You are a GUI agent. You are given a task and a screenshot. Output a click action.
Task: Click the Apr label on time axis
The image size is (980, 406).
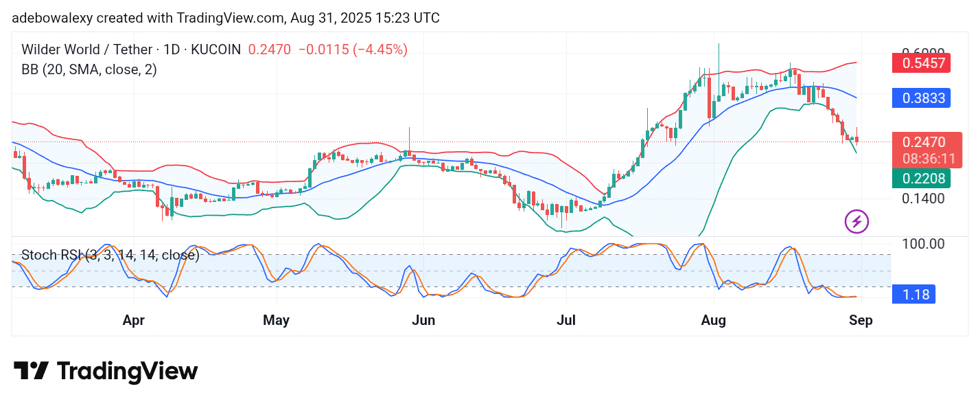tap(133, 320)
